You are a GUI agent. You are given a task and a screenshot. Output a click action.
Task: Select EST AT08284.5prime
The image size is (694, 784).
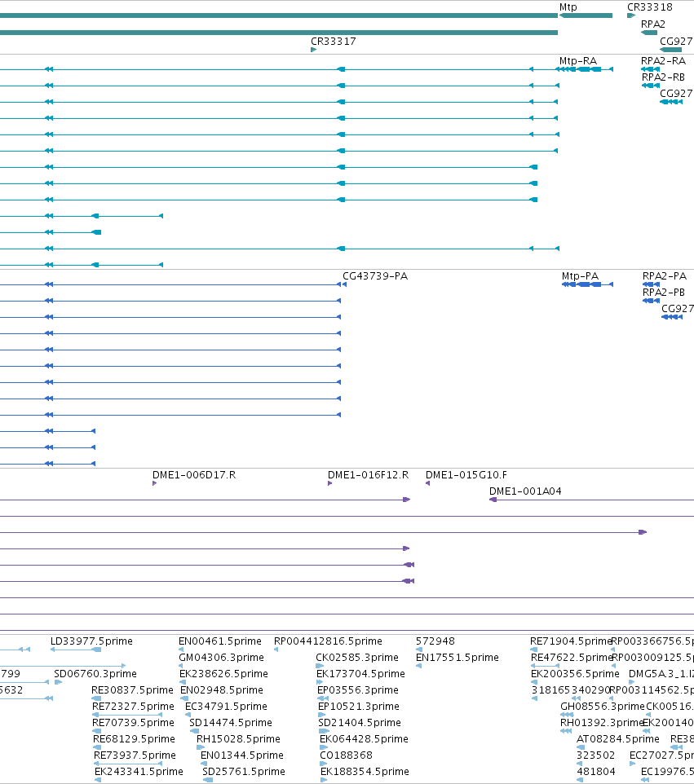pyautogui.click(x=618, y=738)
